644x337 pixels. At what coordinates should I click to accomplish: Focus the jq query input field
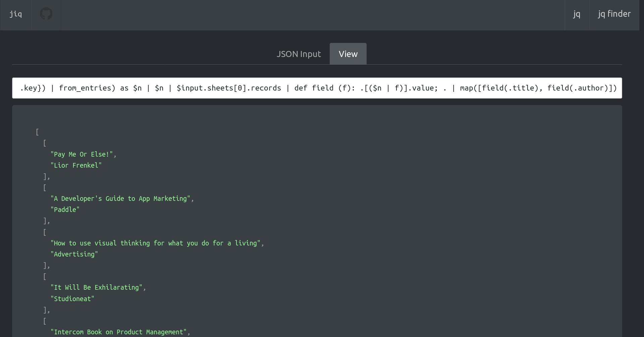point(317,88)
